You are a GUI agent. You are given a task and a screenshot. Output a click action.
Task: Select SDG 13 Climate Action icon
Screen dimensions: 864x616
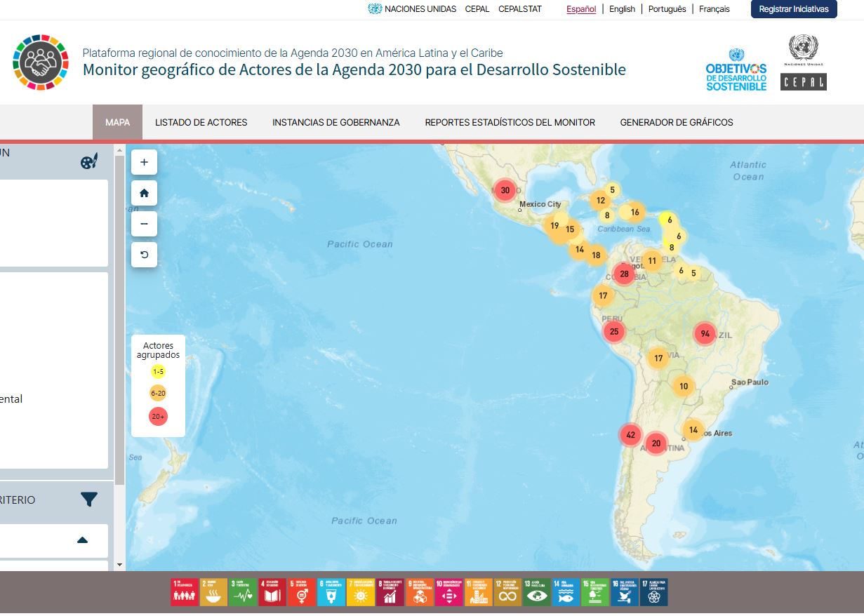click(537, 592)
